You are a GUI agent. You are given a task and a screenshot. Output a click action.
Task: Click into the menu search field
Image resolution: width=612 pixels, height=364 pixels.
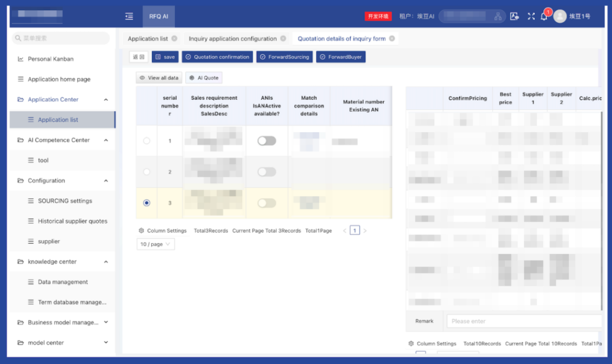pos(61,38)
